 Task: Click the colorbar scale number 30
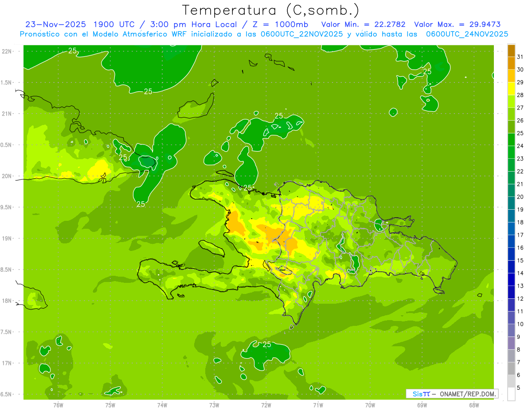[520, 70]
